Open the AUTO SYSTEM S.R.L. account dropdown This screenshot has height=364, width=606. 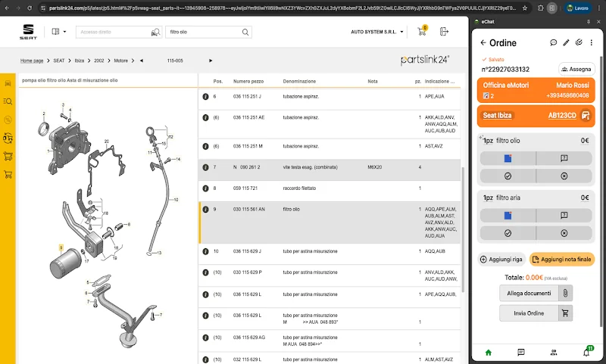pos(376,32)
